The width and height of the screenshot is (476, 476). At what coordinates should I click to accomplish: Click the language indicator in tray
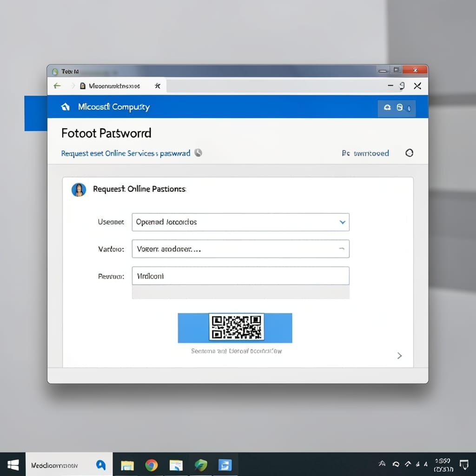pos(426,464)
